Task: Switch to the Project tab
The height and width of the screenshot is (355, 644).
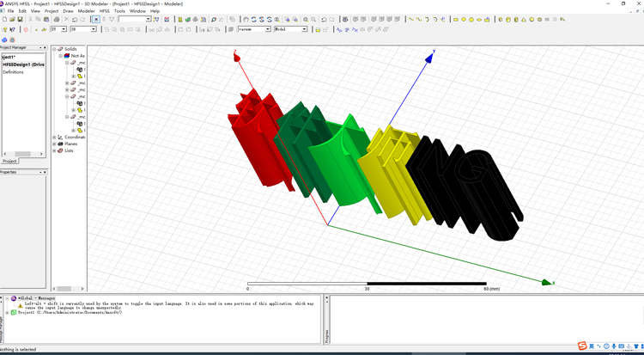Action: [9, 161]
